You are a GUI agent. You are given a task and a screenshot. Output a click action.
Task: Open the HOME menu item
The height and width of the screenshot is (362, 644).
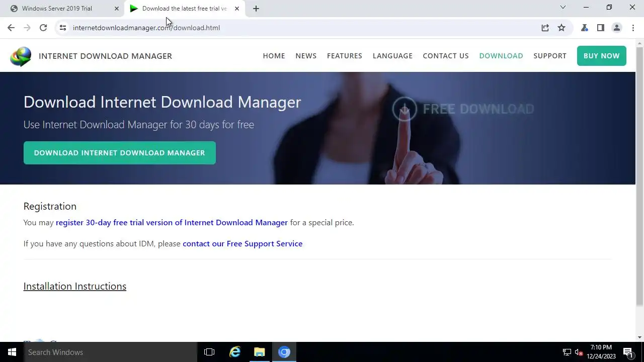pos(274,56)
